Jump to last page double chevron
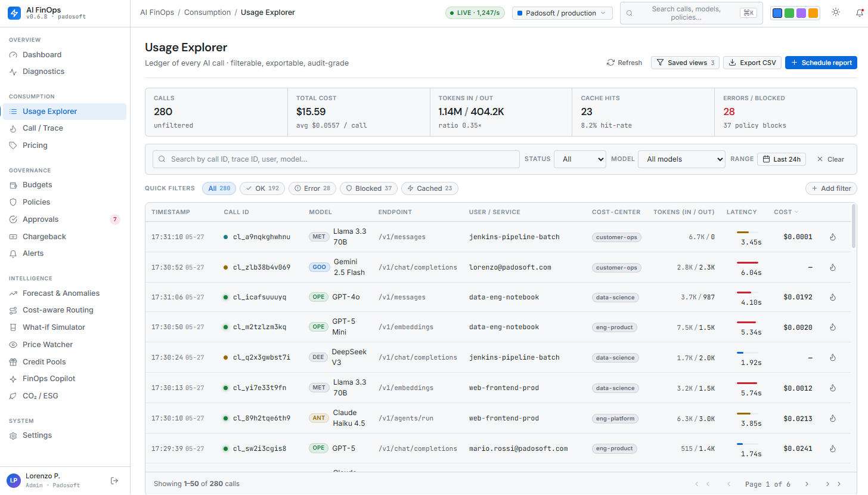The image size is (868, 495). tap(833, 484)
